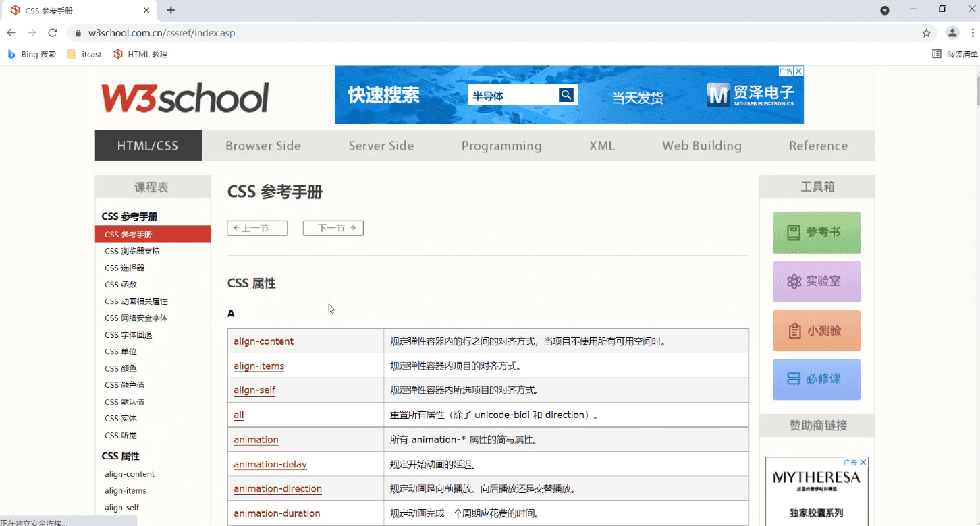This screenshot has height=526, width=980.
Task: Reload the page with the refresh icon
Action: (x=53, y=33)
